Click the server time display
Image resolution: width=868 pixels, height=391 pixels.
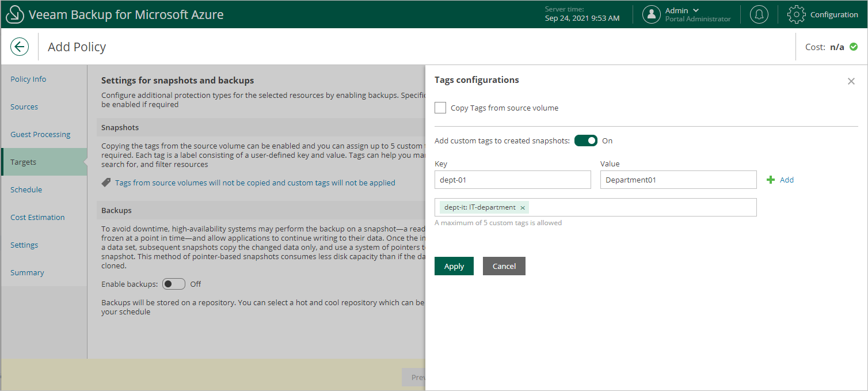[583, 14]
